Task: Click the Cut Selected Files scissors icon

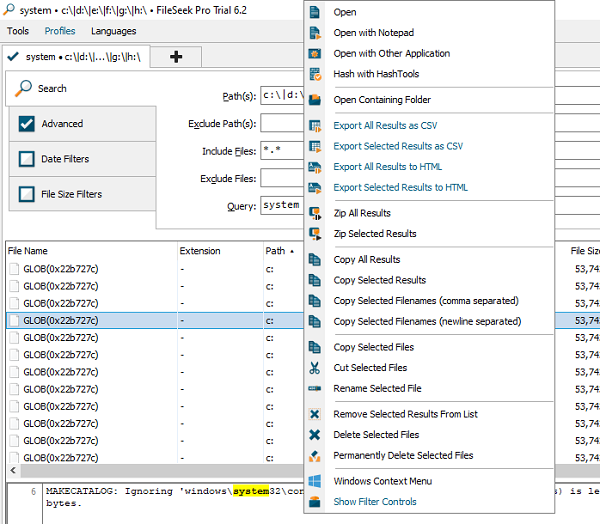Action: (315, 368)
